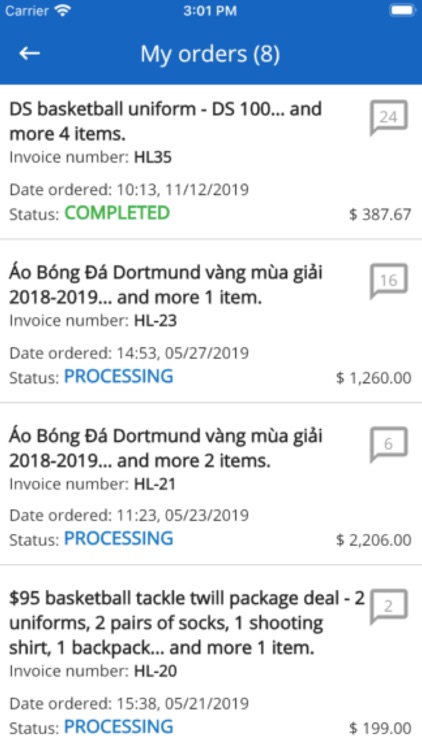422x750 pixels.
Task: Tap the back arrow in header
Action: click(29, 54)
